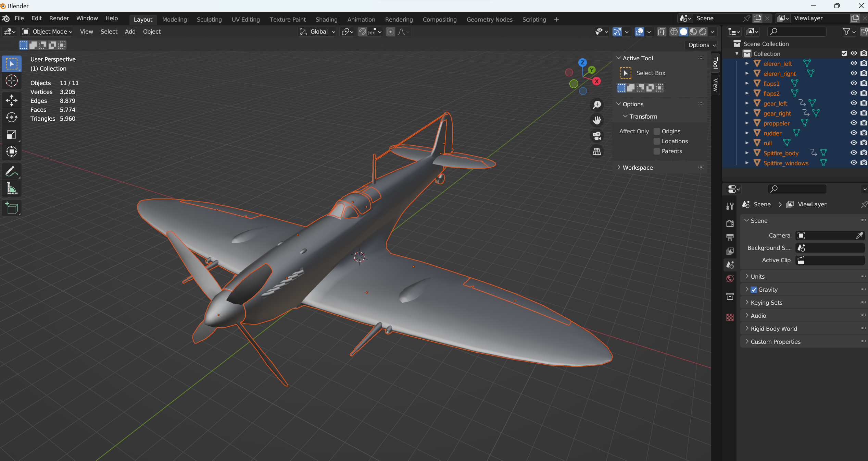The height and width of the screenshot is (461, 868).
Task: Switch to the Sculpting workspace tab
Action: (x=209, y=20)
